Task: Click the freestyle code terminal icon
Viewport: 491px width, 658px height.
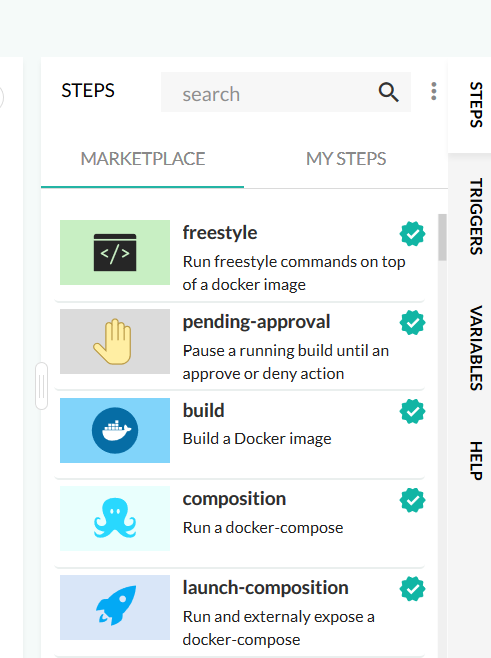Action: click(115, 253)
